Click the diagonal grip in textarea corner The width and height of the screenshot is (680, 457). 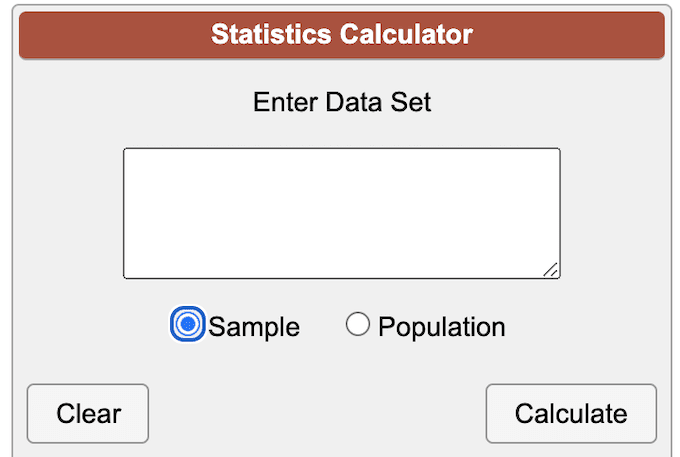(x=551, y=270)
